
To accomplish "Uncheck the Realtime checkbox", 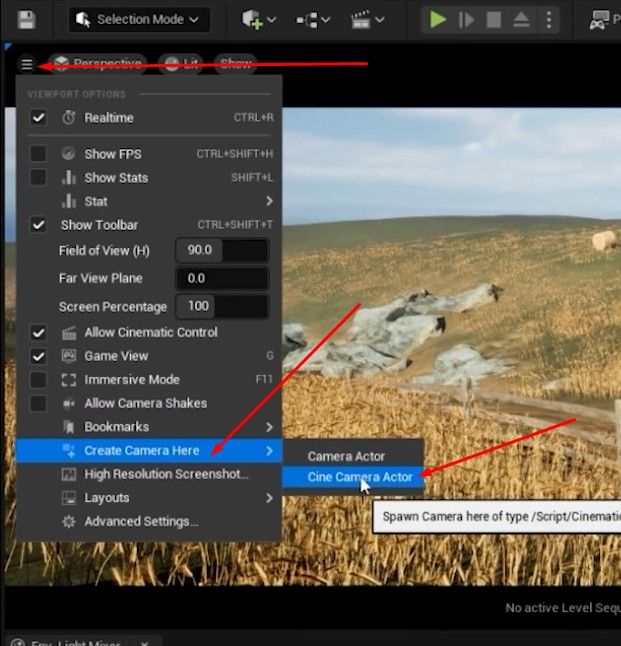I will point(38,118).
